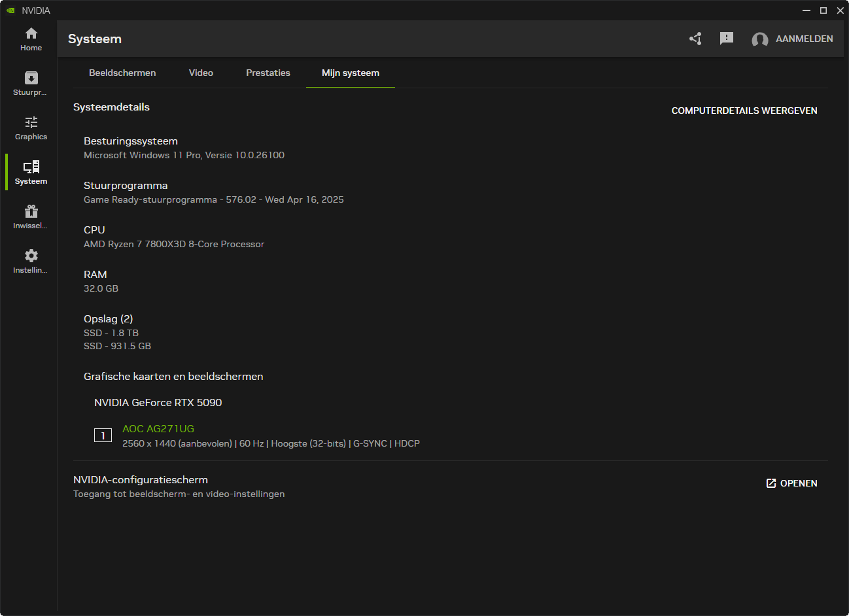Open Instellingen gear in the sidebar

(x=31, y=262)
